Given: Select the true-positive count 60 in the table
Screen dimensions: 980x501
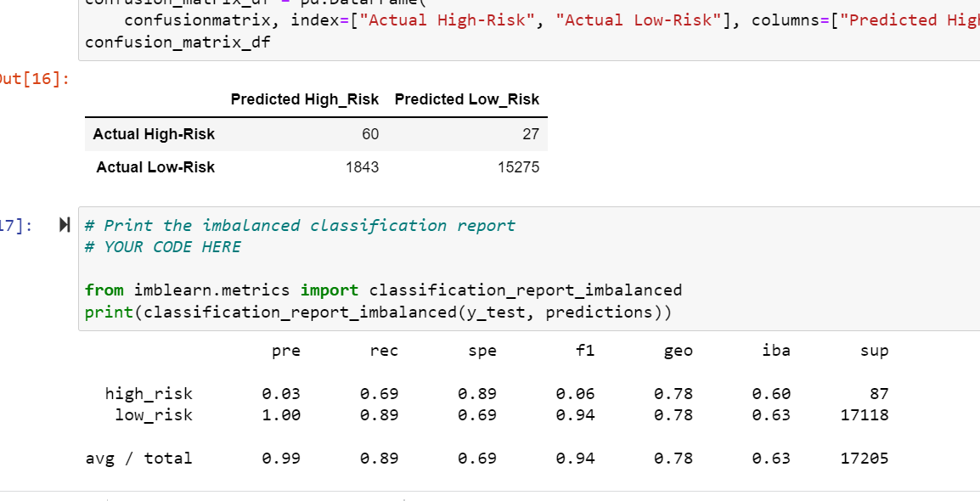Looking at the screenshot, I should (x=370, y=134).
